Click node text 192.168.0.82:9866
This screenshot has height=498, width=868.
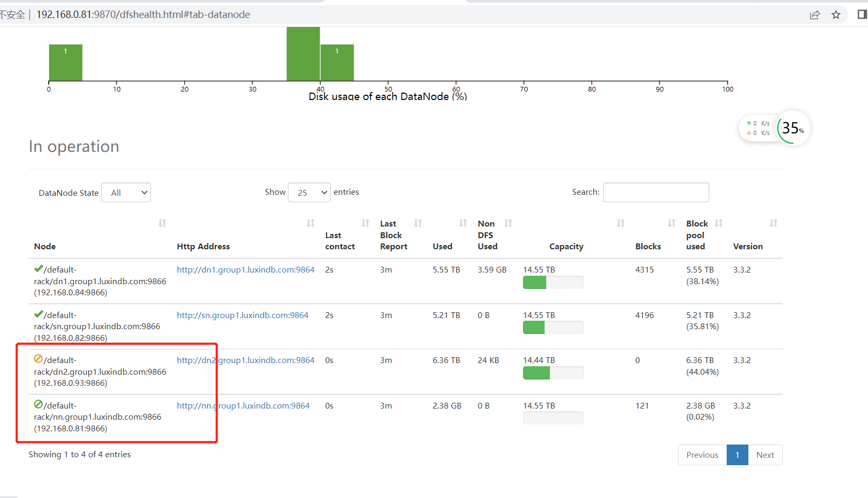click(70, 338)
